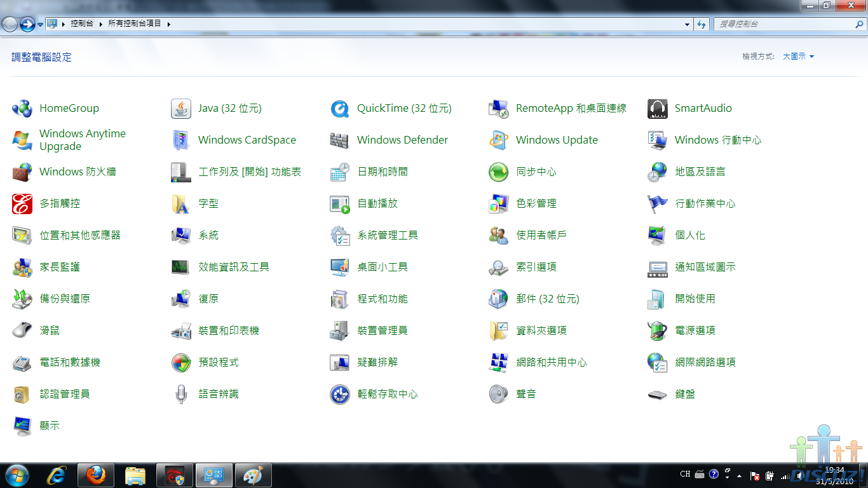868x488 pixels.
Task: Open Windows Explorer folder in taskbar
Action: (135, 475)
